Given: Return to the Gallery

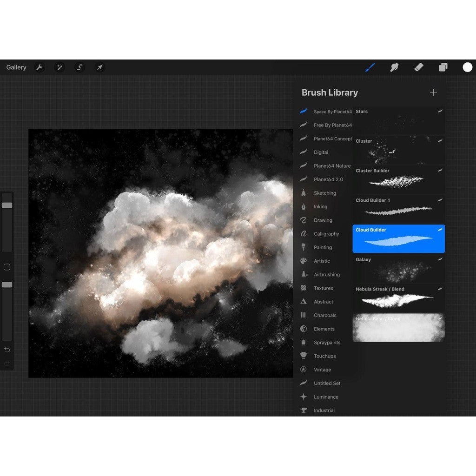Looking at the screenshot, I should tap(16, 67).
